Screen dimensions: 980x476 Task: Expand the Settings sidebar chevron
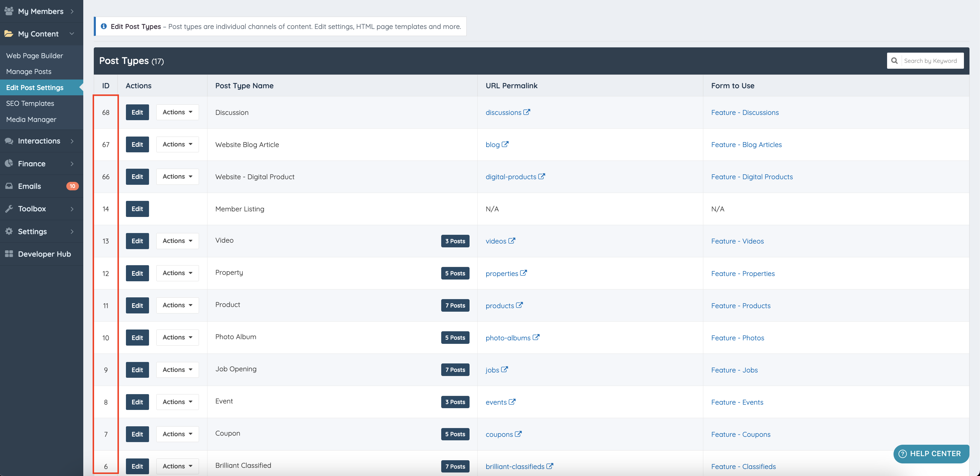click(72, 231)
